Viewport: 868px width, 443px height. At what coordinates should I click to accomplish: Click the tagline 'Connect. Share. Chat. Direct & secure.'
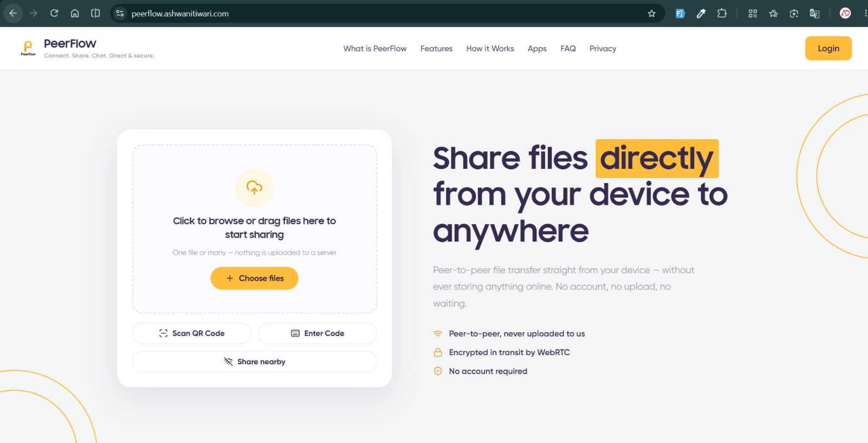coord(99,55)
